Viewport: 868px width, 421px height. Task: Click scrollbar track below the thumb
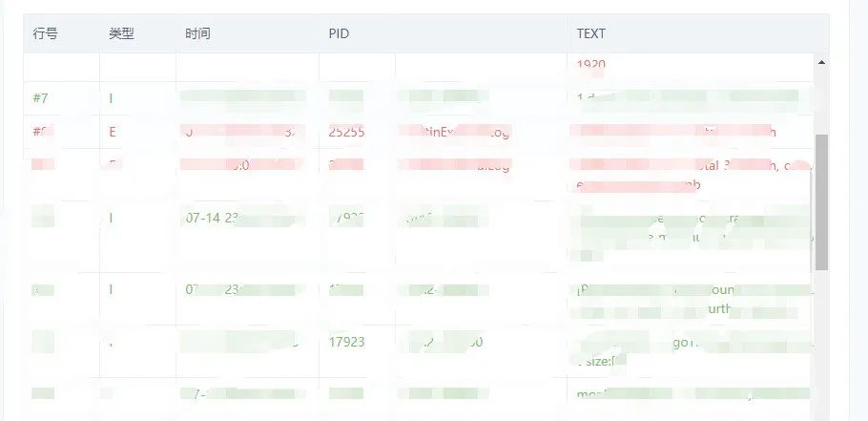pyautogui.click(x=821, y=344)
